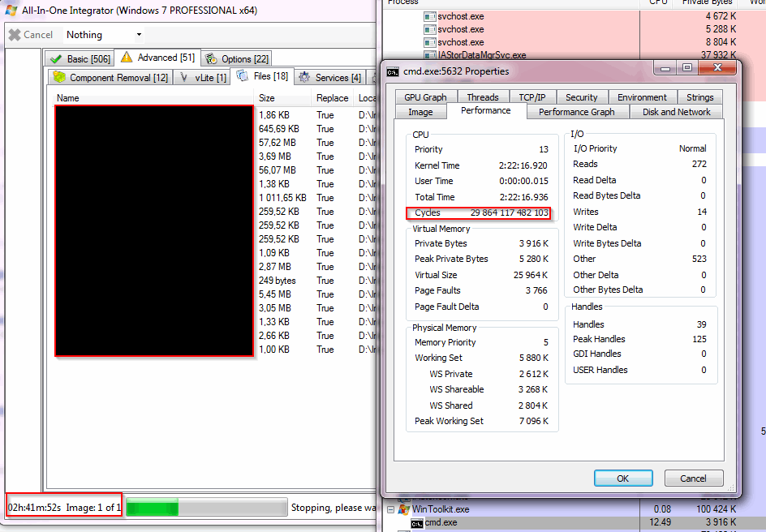This screenshot has height=532, width=766.
Task: Click the warning triangle icon on Advanced tab
Action: [127, 57]
